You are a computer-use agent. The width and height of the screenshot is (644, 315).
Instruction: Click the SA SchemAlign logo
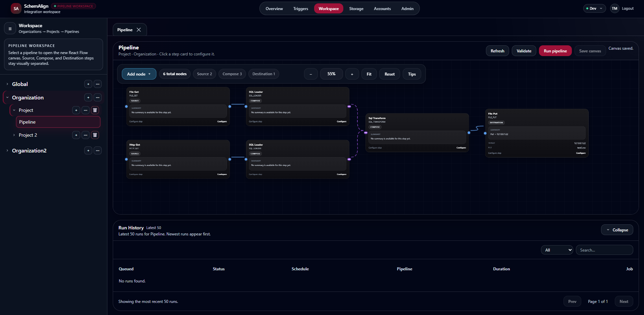[x=16, y=9]
